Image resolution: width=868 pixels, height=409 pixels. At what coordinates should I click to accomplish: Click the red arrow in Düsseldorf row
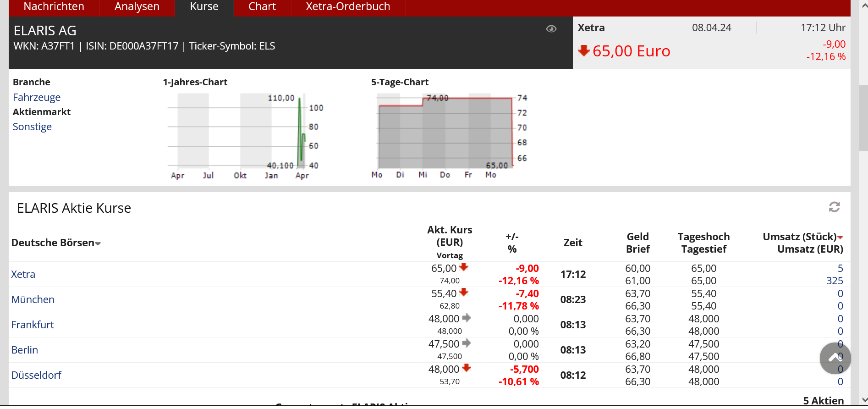tap(467, 368)
